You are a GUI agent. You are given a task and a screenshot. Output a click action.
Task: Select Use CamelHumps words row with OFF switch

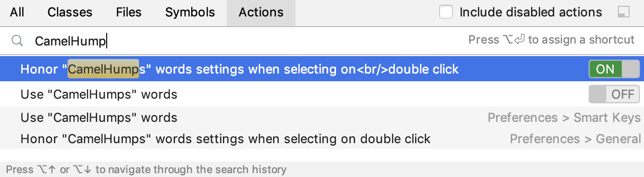click(322, 94)
